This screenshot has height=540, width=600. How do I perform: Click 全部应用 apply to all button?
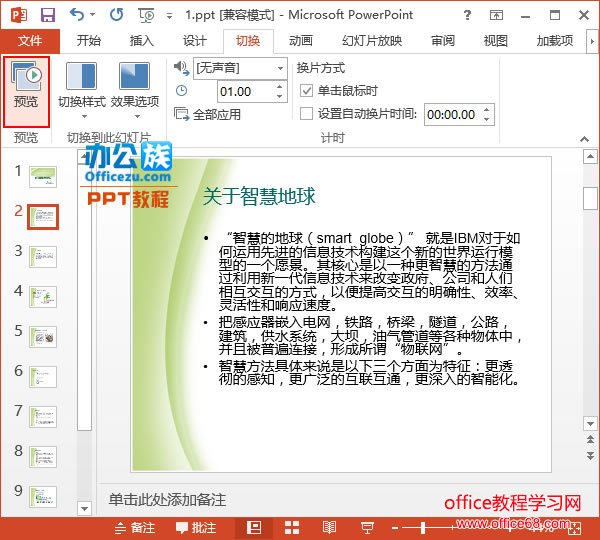pyautogui.click(x=208, y=114)
